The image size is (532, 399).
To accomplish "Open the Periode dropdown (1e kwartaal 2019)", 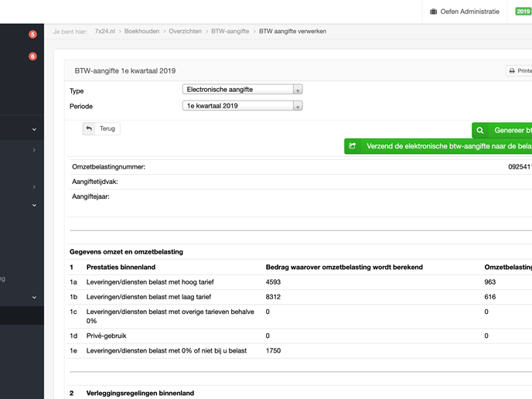I will [241, 106].
